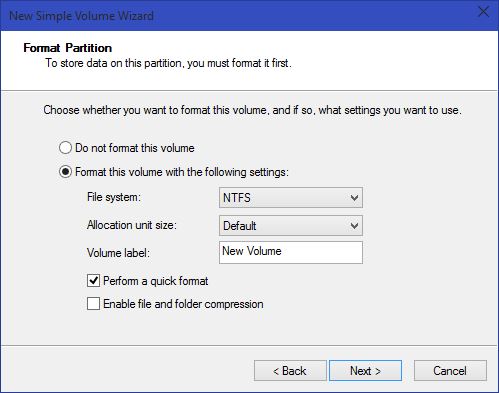499x393 pixels.
Task: Go back with the '< Back' button
Action: coord(290,370)
